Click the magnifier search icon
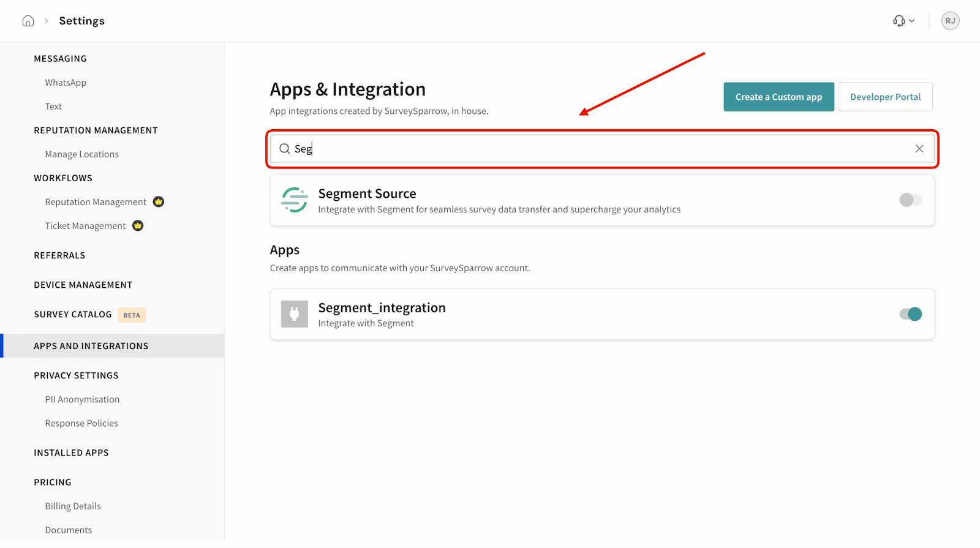The height and width of the screenshot is (548, 980). pyautogui.click(x=285, y=149)
